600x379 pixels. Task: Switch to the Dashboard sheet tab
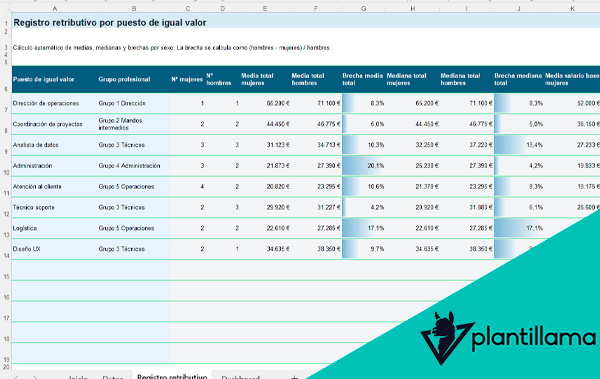tap(240, 376)
